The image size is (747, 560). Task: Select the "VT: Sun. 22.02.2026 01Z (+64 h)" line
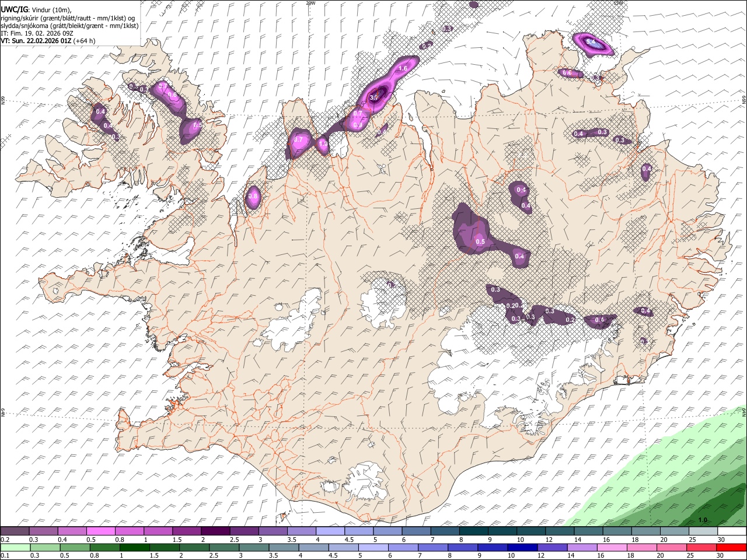(48, 41)
